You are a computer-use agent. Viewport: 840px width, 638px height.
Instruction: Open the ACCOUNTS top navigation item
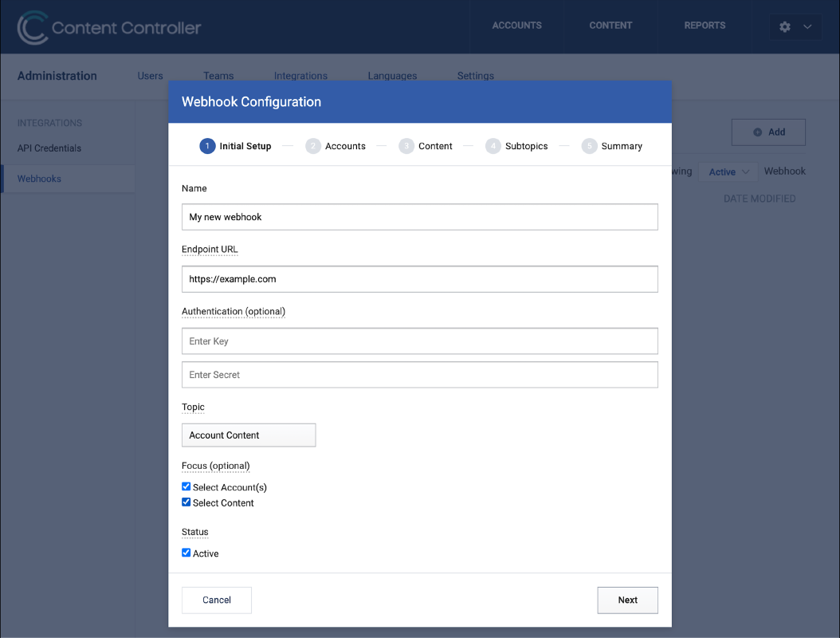pyautogui.click(x=517, y=26)
